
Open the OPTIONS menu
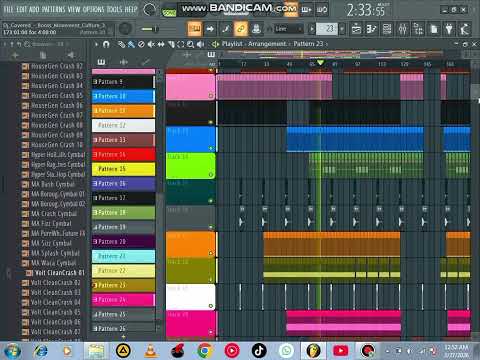pos(93,9)
